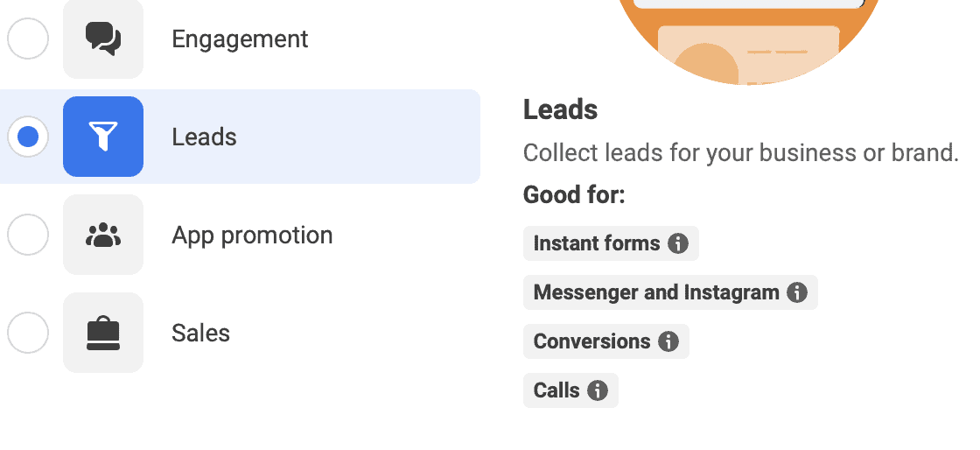
Task: Open info icon beside Calls
Action: pos(598,390)
